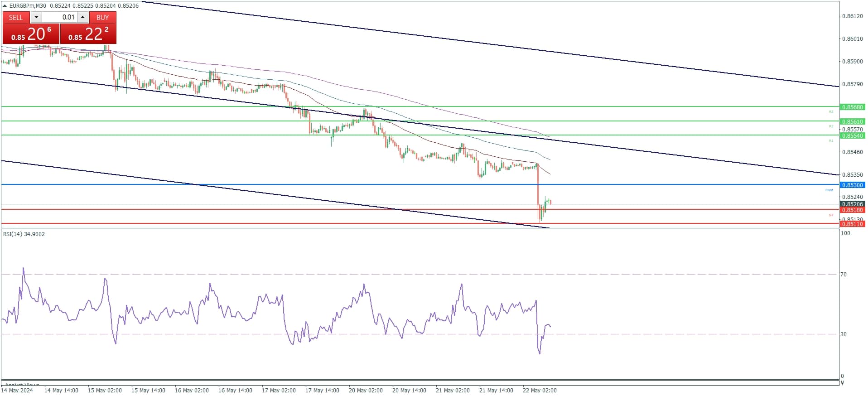The image size is (868, 396).
Task: Click the 22 May 02:00 time label
Action: pos(540,390)
